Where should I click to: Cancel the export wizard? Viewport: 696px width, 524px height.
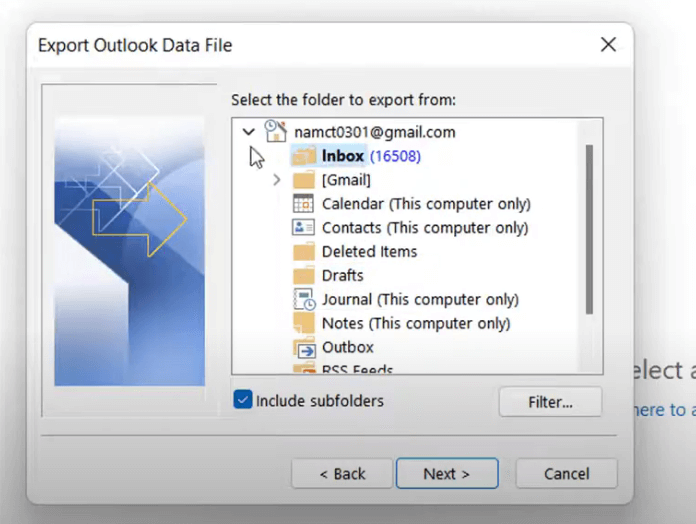coord(566,473)
